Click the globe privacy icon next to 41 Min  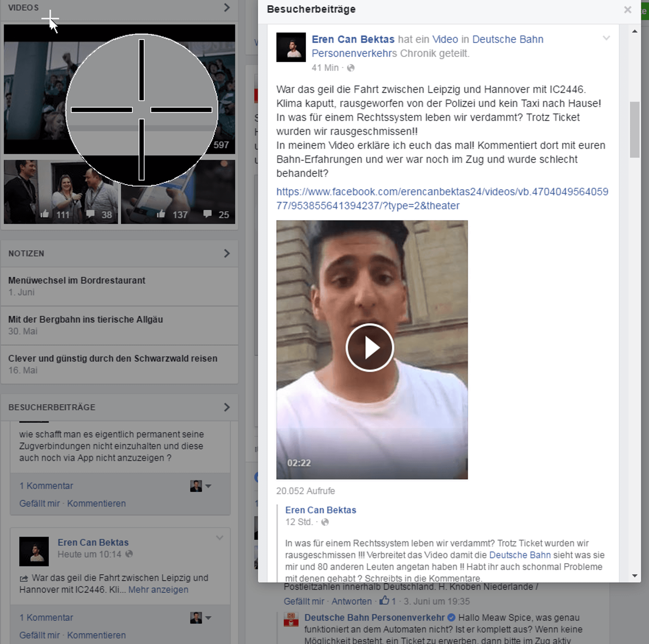coord(351,68)
